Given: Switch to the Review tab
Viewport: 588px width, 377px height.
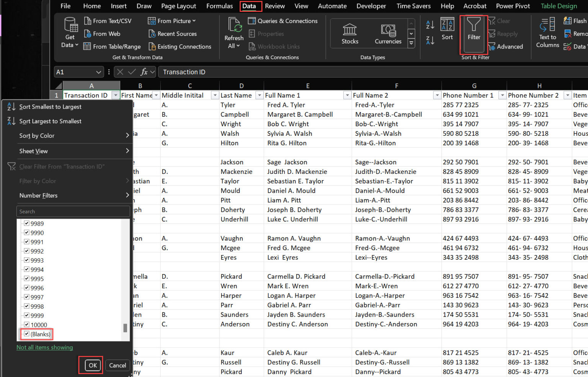Looking at the screenshot, I should tap(275, 6).
